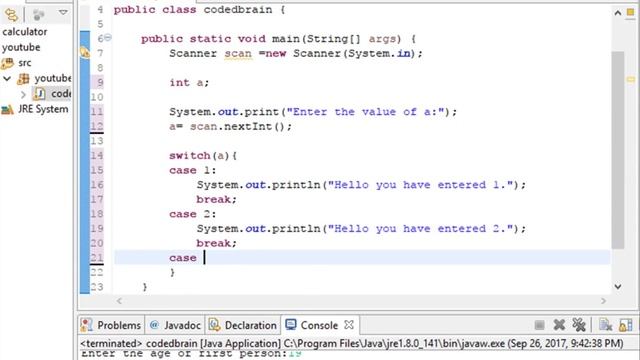Click the Terminate square icon in Console
Screen dimensions: 640x360
click(539, 325)
